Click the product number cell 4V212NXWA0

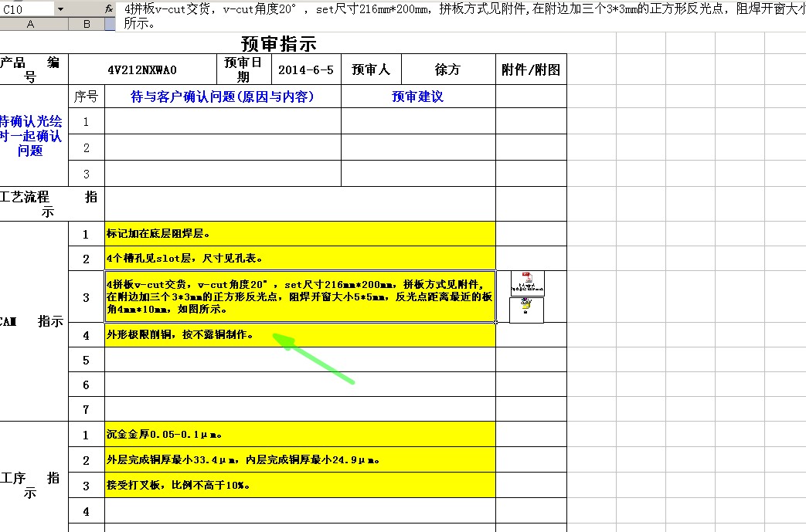[142, 69]
